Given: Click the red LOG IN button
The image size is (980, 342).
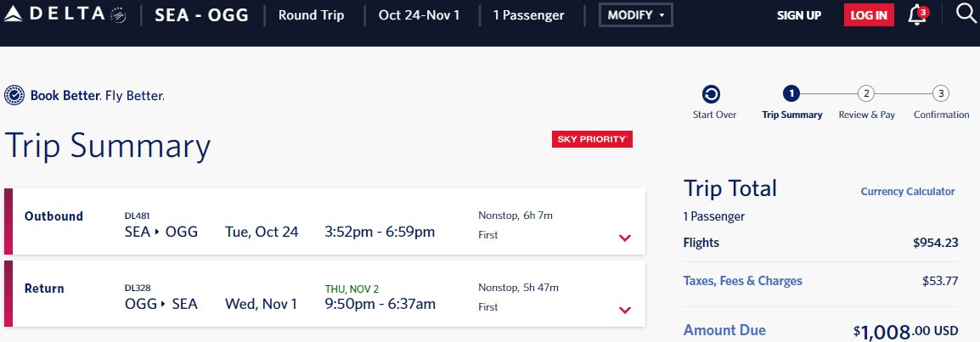Looking at the screenshot, I should (869, 15).
